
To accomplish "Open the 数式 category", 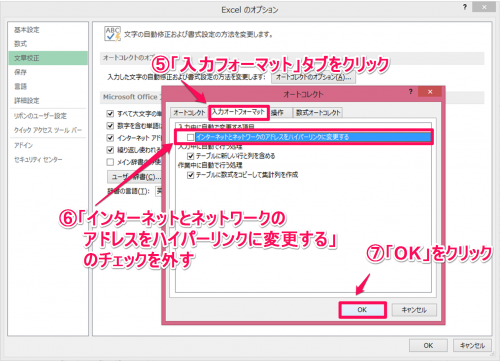I will 21,44.
